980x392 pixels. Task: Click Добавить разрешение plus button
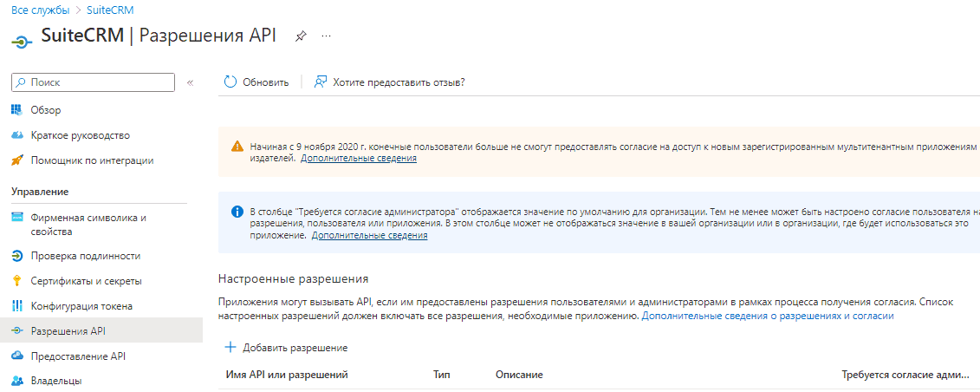286,348
